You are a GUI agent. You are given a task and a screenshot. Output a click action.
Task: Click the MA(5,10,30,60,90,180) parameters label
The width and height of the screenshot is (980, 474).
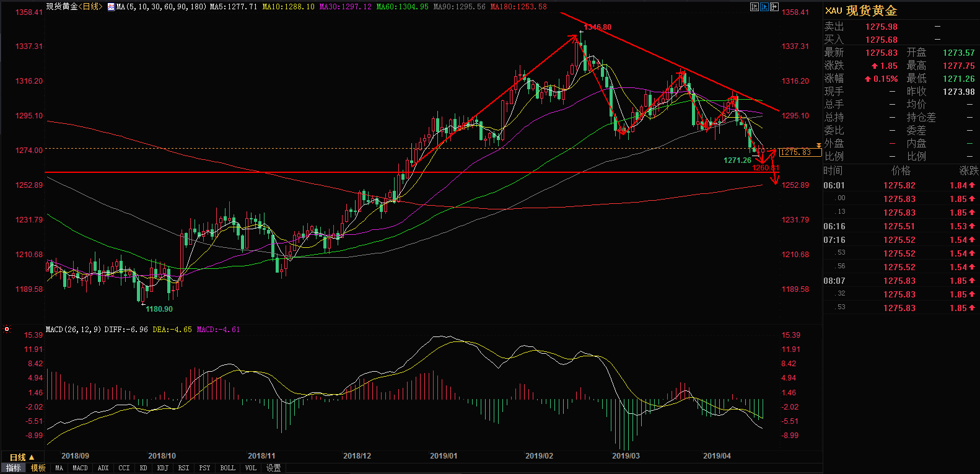[161, 7]
